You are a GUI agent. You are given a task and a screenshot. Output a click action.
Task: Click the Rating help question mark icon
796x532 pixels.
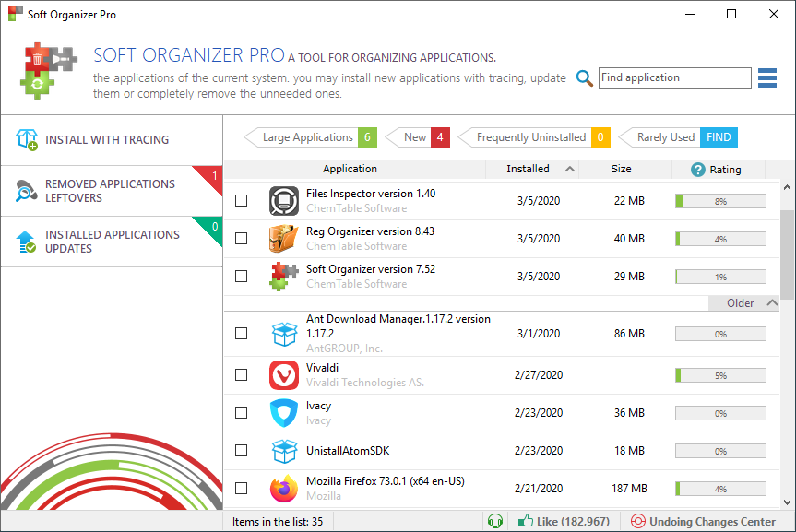tap(698, 170)
